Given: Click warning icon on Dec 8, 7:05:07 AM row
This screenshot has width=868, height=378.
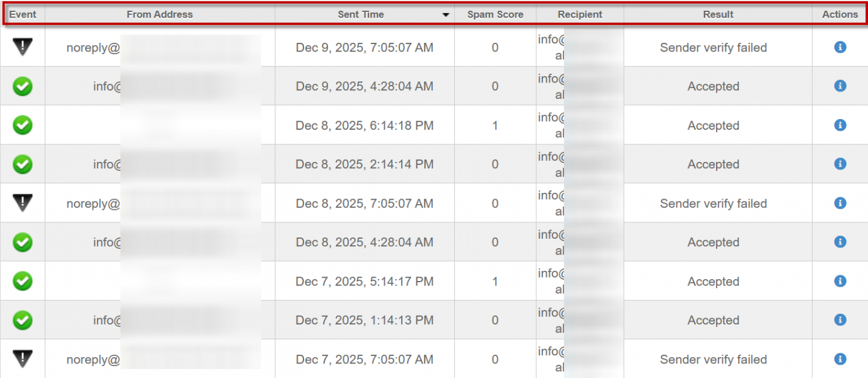Looking at the screenshot, I should click(x=23, y=203).
